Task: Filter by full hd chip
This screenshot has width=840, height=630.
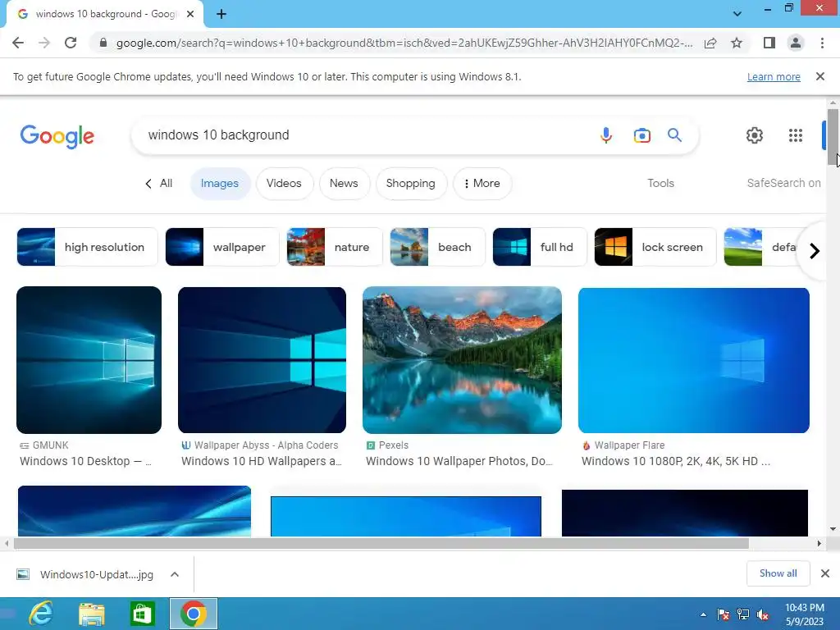Action: 540,247
